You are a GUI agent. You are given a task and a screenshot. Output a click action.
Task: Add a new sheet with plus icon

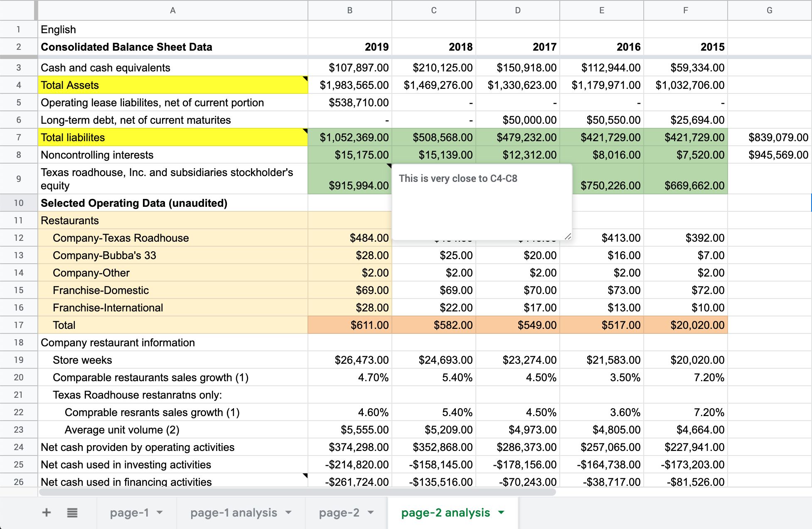47,512
